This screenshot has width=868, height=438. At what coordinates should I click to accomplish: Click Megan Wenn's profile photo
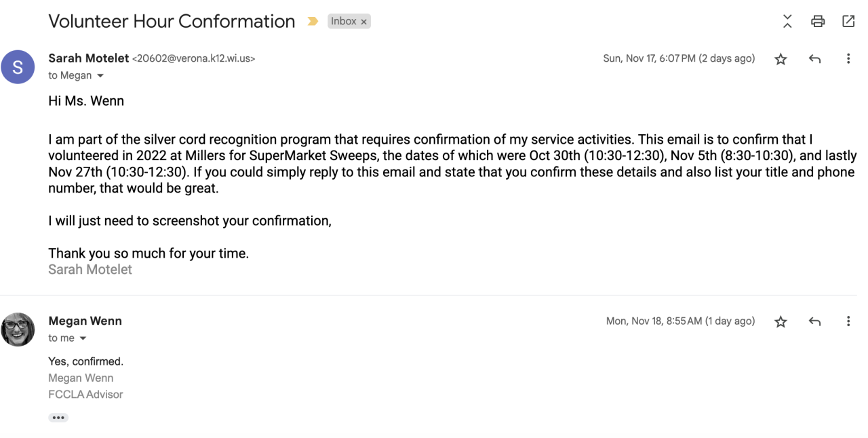pos(18,330)
